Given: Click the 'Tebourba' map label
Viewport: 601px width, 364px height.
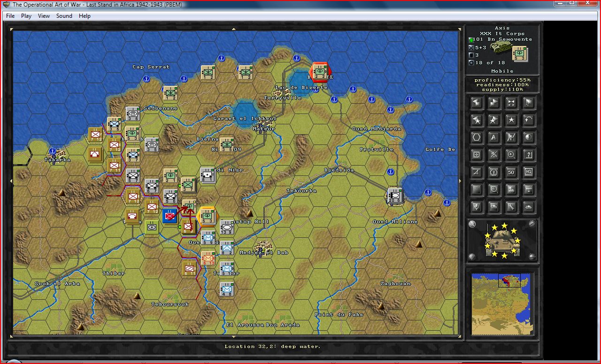Looking at the screenshot, I should click(301, 191).
